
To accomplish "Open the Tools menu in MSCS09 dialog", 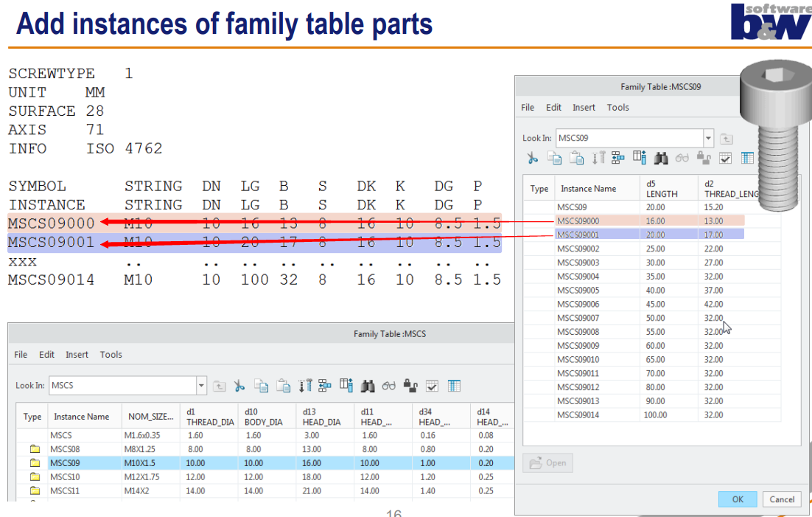I will coord(618,107).
